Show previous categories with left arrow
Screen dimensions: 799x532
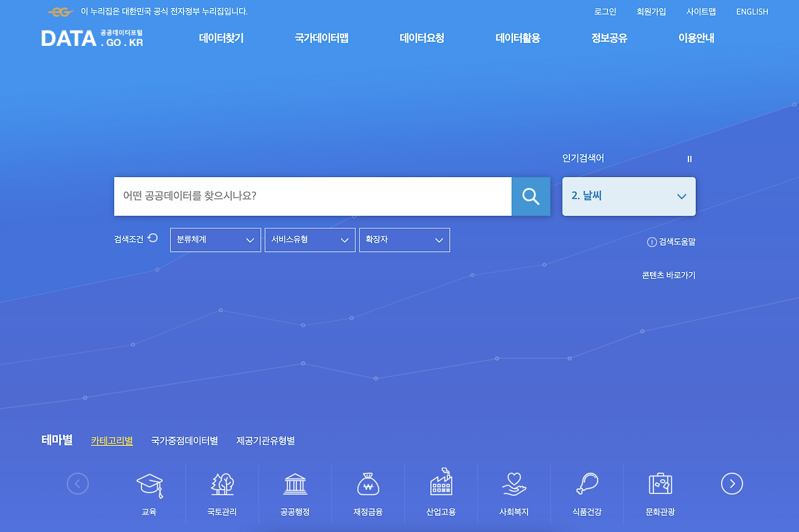tap(78, 483)
